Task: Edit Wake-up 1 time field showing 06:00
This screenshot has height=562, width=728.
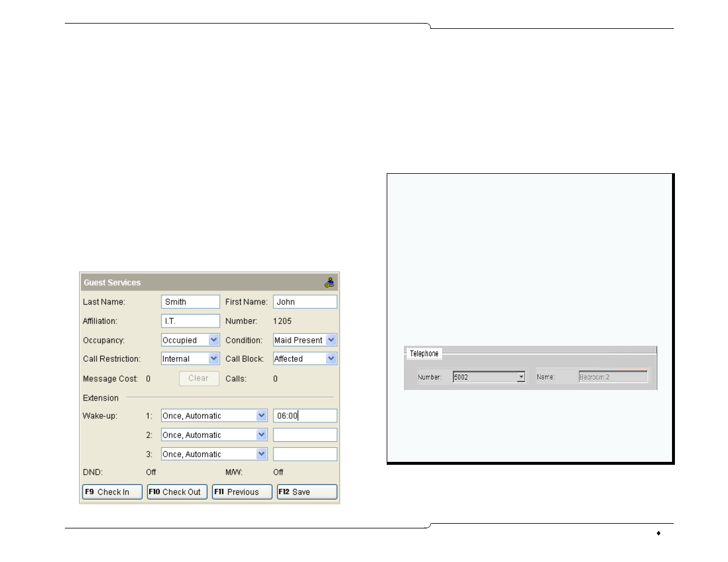Action: (305, 415)
